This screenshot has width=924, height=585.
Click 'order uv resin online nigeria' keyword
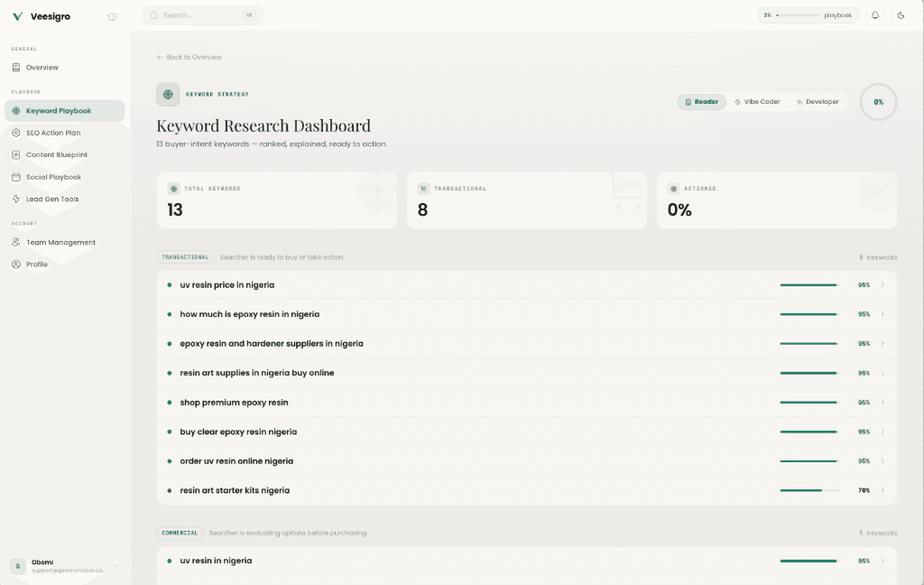(x=236, y=461)
